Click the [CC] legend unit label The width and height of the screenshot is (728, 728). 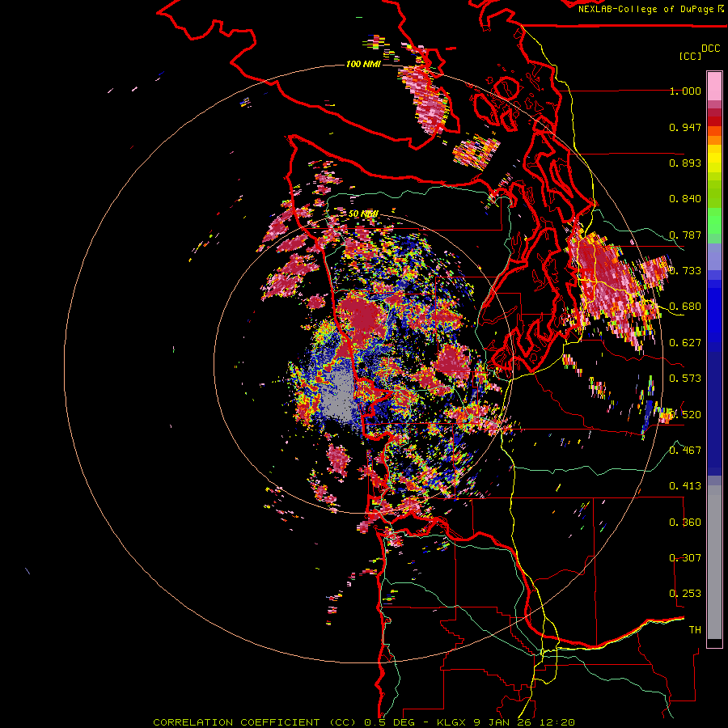pos(691,56)
